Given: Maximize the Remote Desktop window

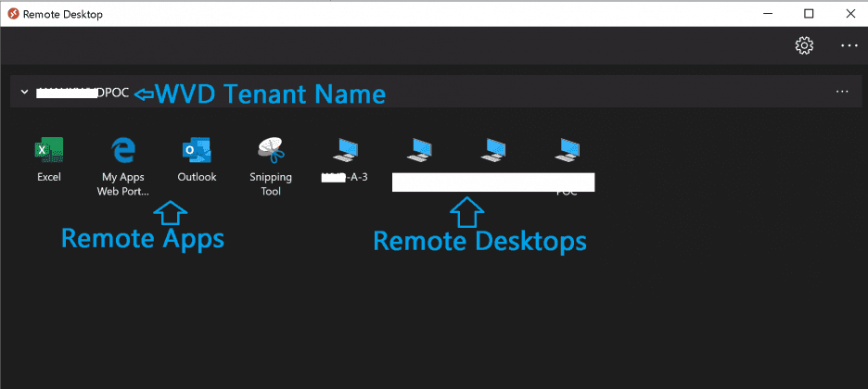Looking at the screenshot, I should pos(809,14).
